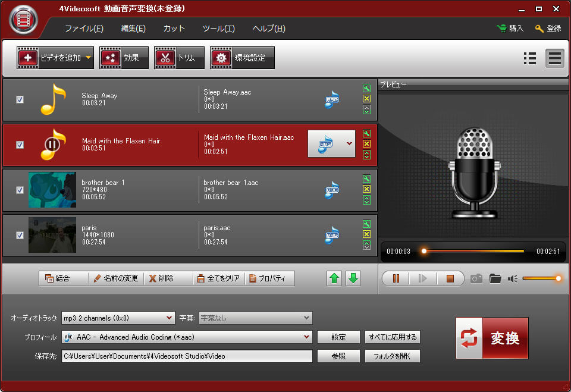Mute audio with the speaker icon
This screenshot has width=571, height=392.
tap(513, 279)
